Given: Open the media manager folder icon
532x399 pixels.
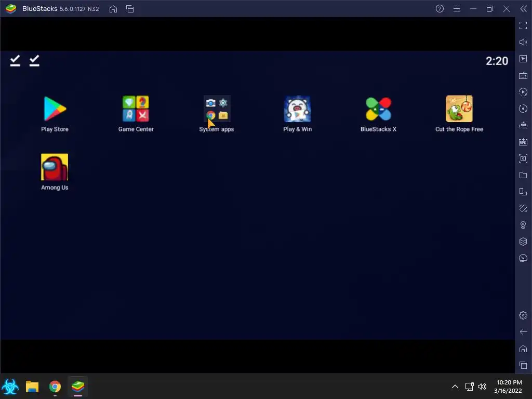Looking at the screenshot, I should [x=523, y=175].
